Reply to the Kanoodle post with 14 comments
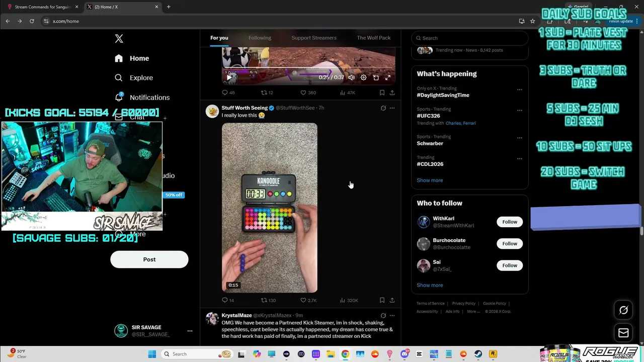The image size is (644, 362). (x=228, y=300)
